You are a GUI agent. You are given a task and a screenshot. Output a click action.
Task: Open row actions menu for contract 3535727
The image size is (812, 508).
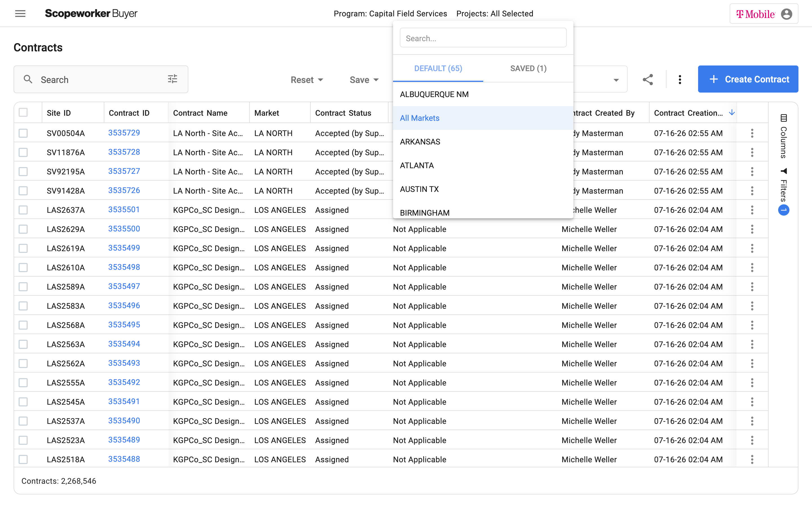pyautogui.click(x=752, y=171)
